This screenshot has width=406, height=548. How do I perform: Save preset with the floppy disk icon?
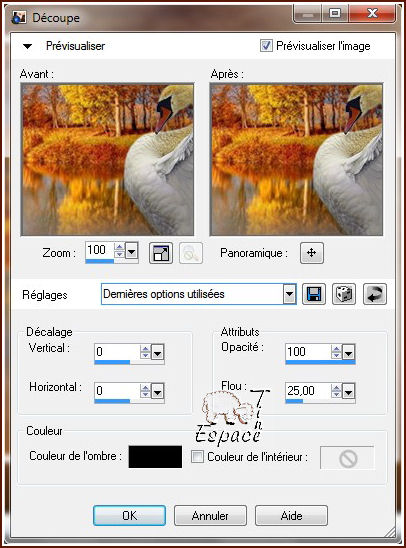tap(313, 294)
